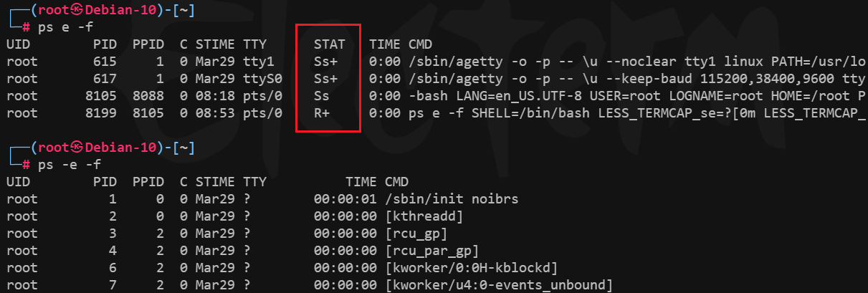Click the [rcu_par_gp] process name
This screenshot has height=293, width=868.
(431, 251)
